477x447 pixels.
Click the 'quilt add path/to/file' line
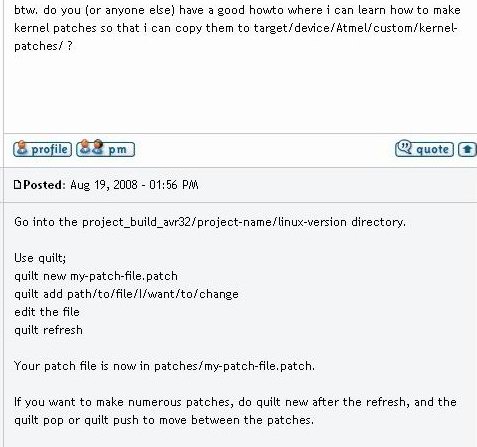(126, 294)
